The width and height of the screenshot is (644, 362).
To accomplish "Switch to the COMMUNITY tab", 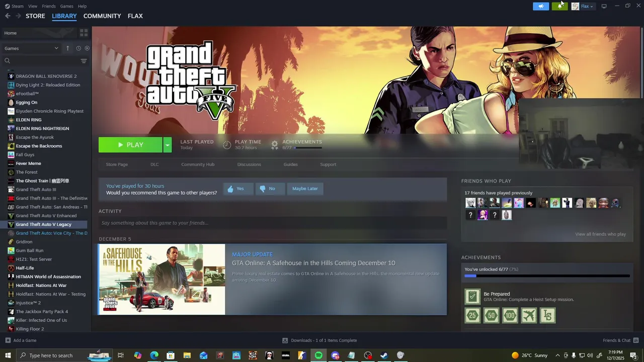I will (102, 16).
